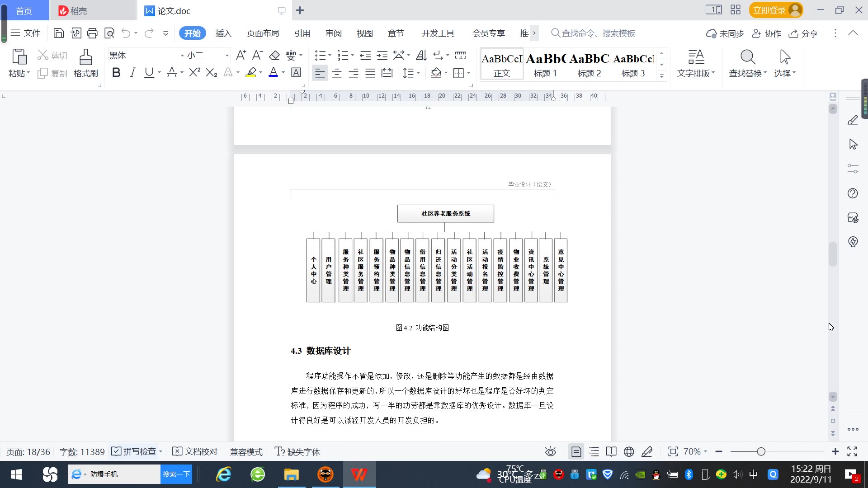Justify the paragraph text

coord(370,73)
